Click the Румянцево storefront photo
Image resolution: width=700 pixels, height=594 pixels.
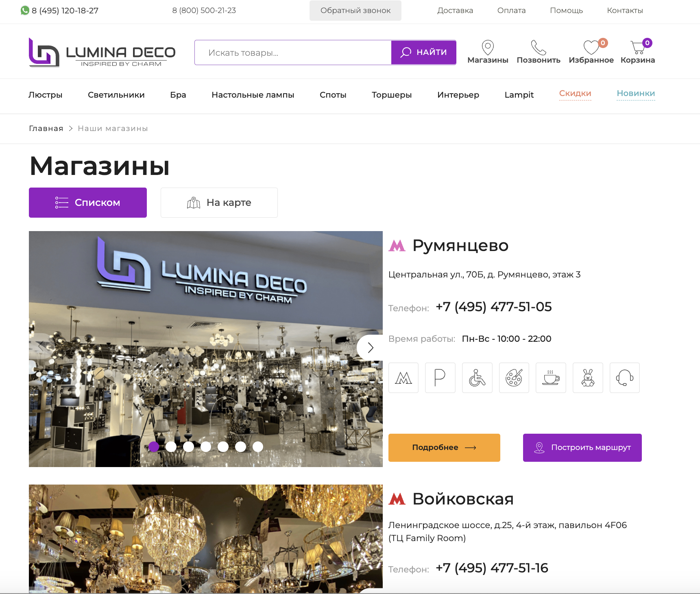pyautogui.click(x=206, y=349)
